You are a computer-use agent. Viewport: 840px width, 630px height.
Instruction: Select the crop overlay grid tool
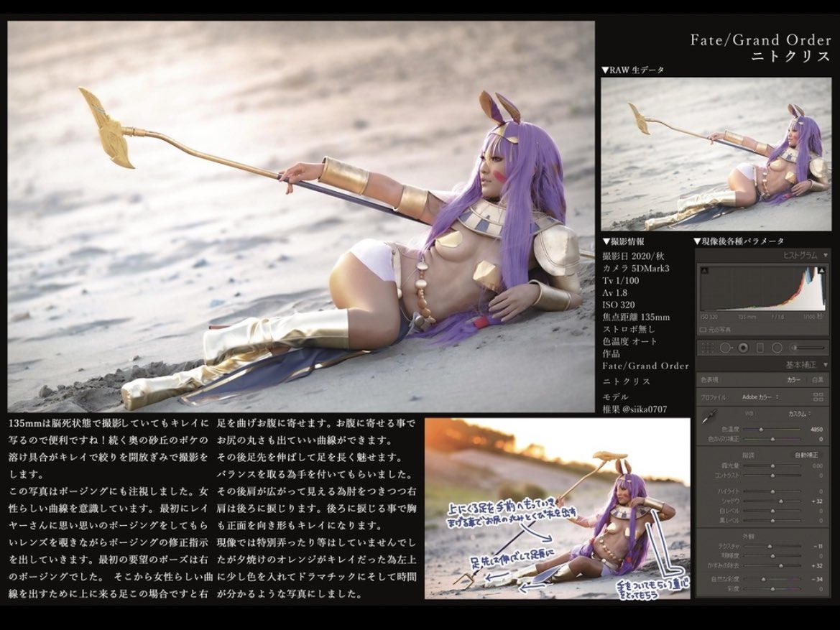pyautogui.click(x=708, y=348)
